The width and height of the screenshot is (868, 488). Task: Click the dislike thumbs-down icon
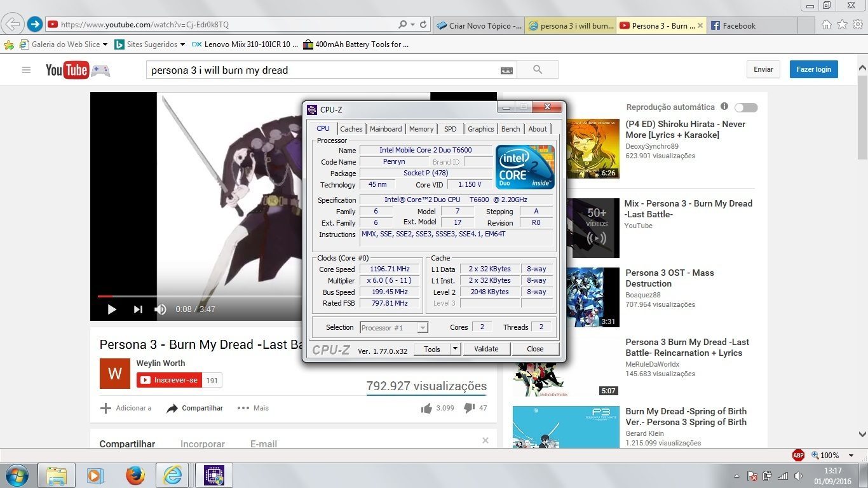coord(469,408)
